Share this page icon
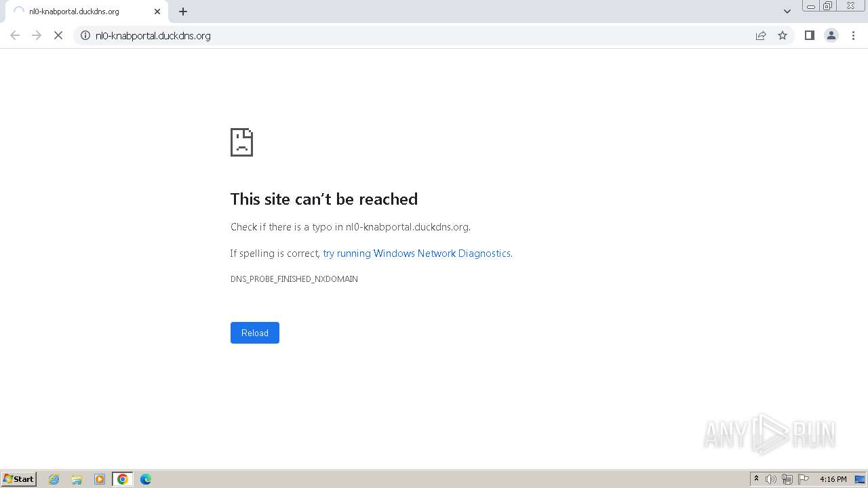868x488 pixels. [x=761, y=35]
